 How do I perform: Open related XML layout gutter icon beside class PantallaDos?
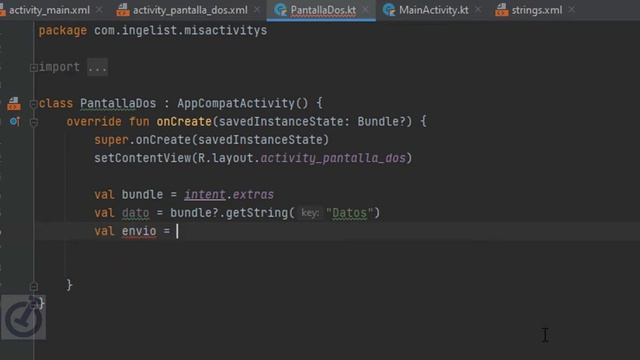pyautogui.click(x=13, y=104)
